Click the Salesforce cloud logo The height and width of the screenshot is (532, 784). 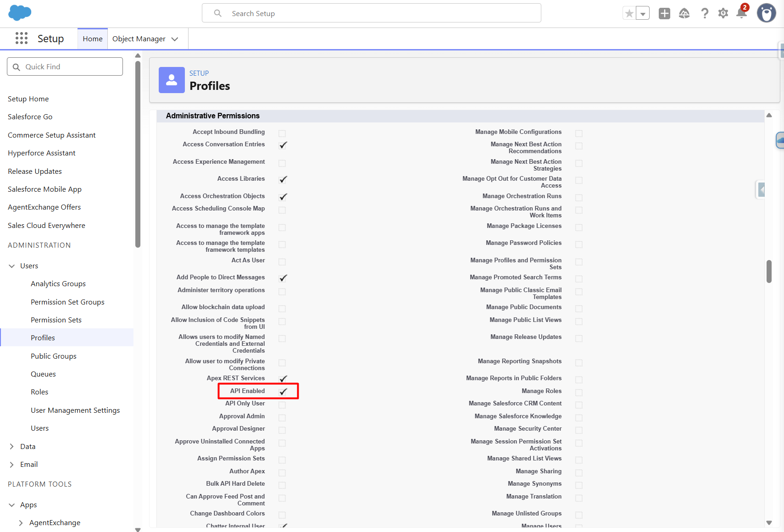coord(20,13)
